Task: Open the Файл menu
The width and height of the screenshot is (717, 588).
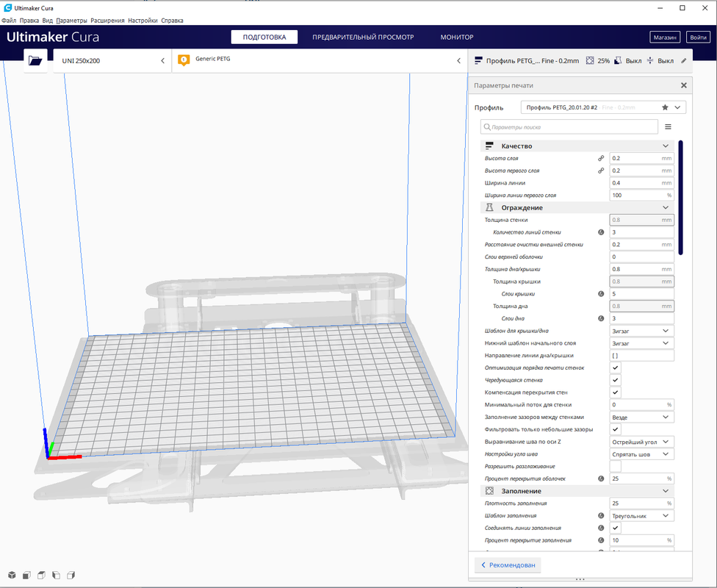Action: pyautogui.click(x=9, y=21)
